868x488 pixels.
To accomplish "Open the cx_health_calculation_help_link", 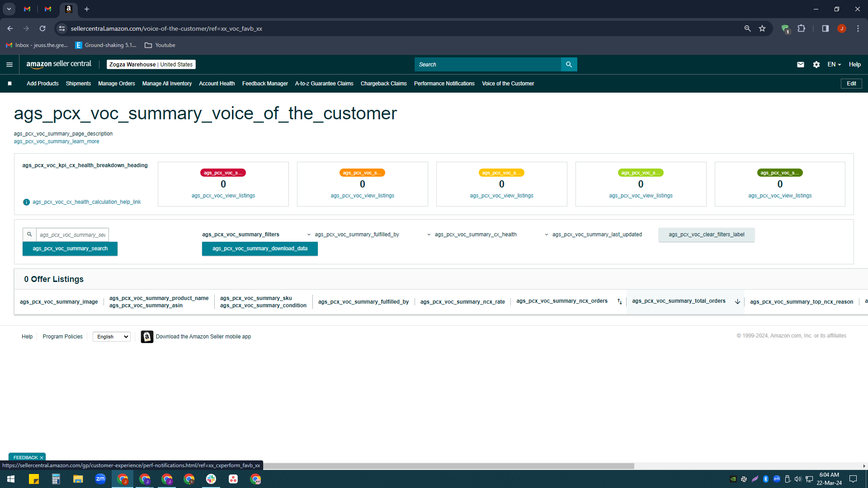I will tap(87, 202).
